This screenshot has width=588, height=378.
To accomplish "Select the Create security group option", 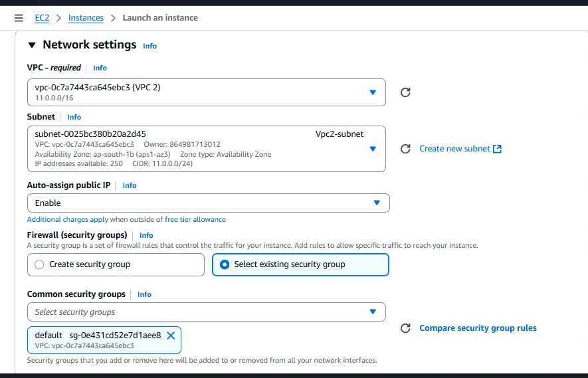I will [39, 264].
